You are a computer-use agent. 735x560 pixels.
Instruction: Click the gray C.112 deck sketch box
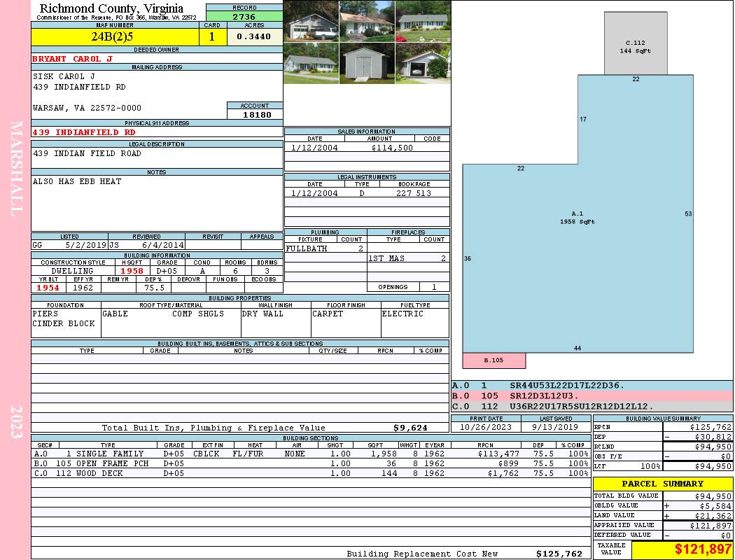(x=635, y=47)
